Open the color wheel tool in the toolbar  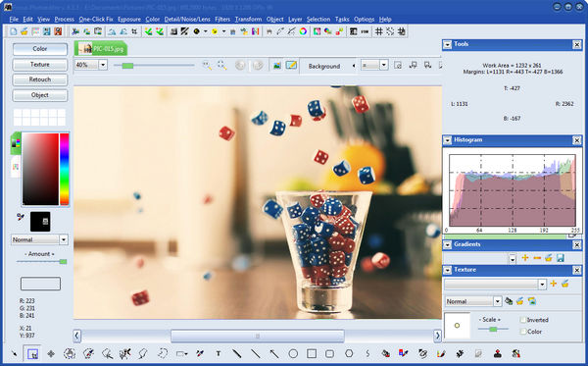303,31
